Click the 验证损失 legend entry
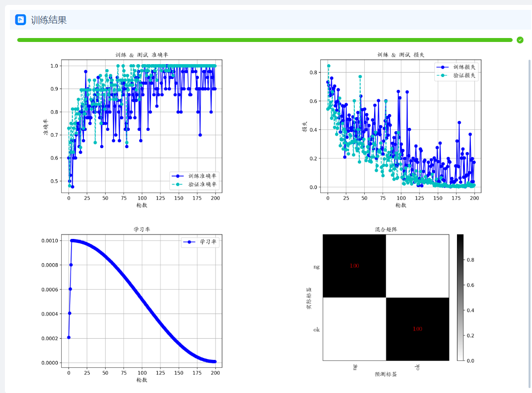Screen dimensions: 532x393 coord(456,76)
